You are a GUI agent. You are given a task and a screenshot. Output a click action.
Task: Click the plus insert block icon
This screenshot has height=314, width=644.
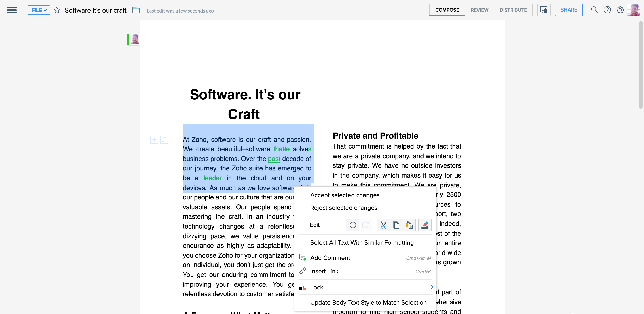pos(154,140)
